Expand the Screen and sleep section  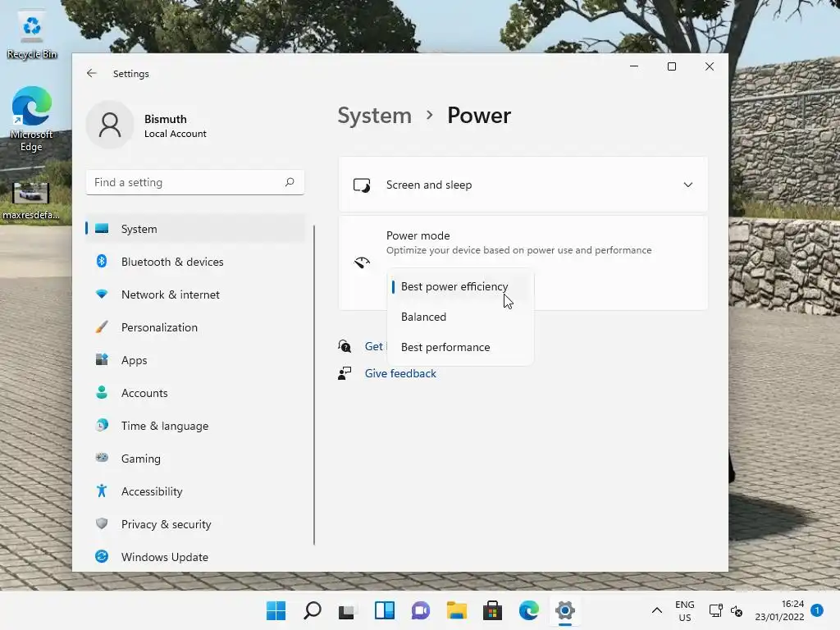pos(523,185)
